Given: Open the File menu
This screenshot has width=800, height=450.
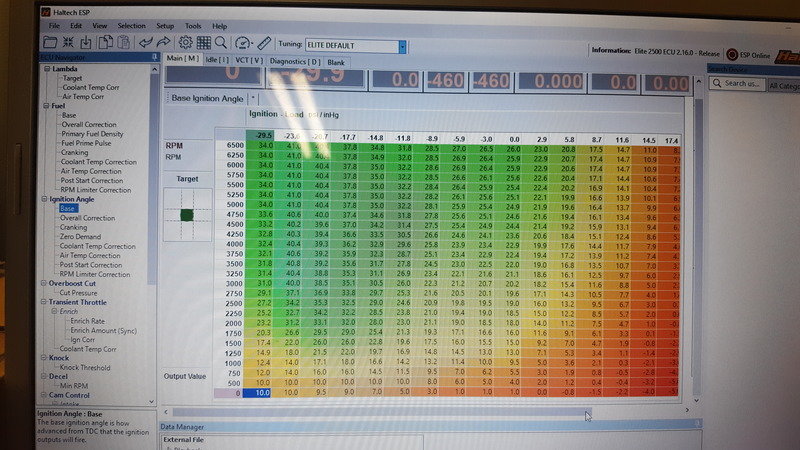Looking at the screenshot, I should tap(54, 26).
